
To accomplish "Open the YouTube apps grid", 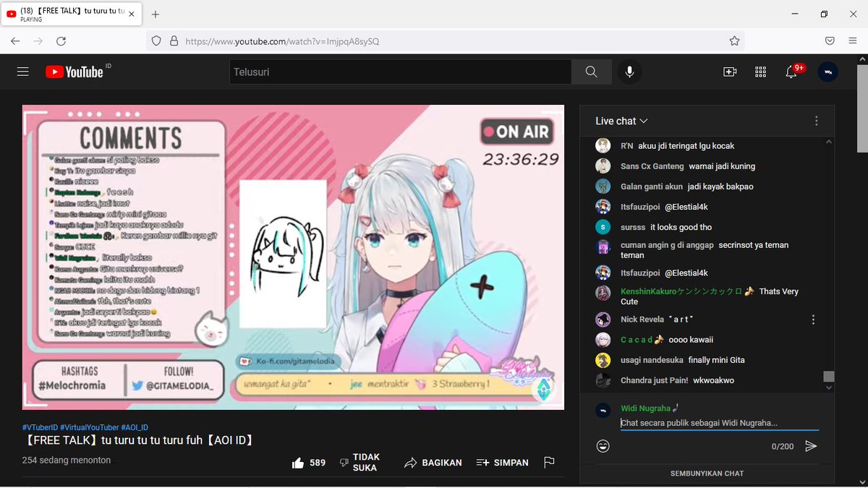I will 760,72.
